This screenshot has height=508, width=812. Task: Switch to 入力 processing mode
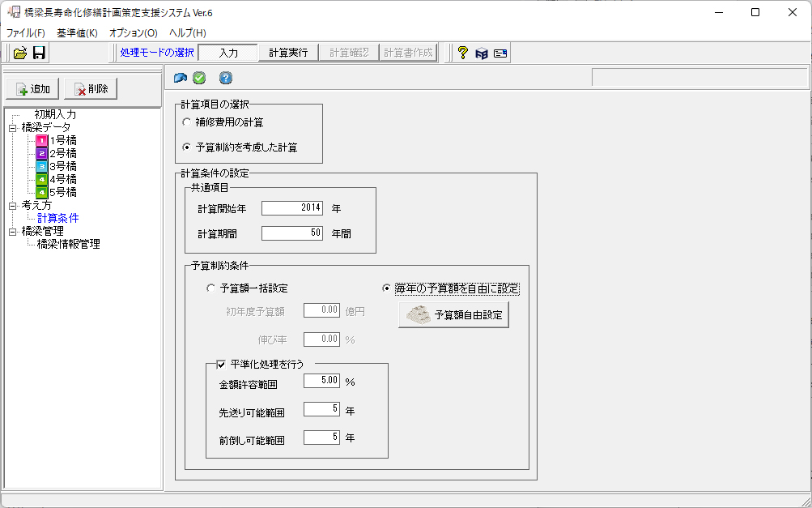tap(227, 53)
